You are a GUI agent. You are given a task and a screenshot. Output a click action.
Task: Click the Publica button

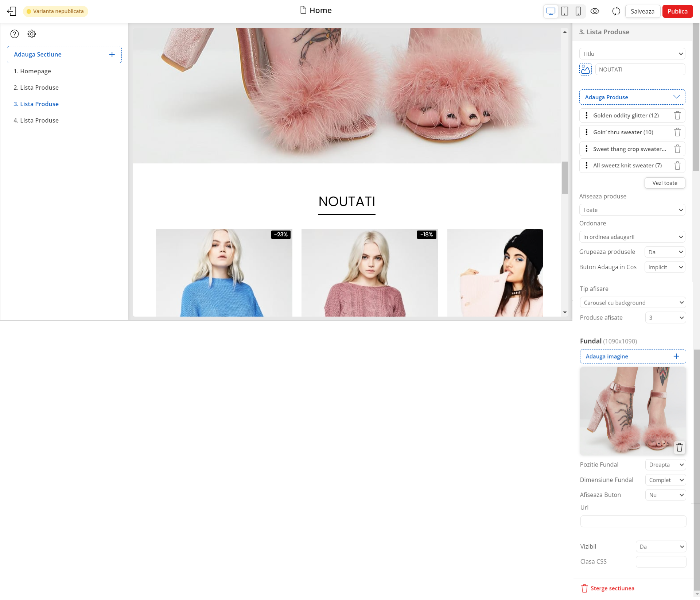pos(677,11)
